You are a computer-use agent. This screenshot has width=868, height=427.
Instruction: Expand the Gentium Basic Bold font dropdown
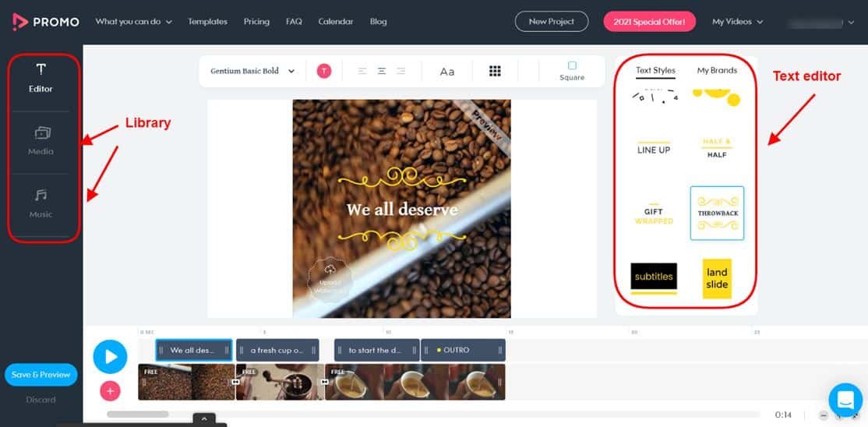point(252,71)
